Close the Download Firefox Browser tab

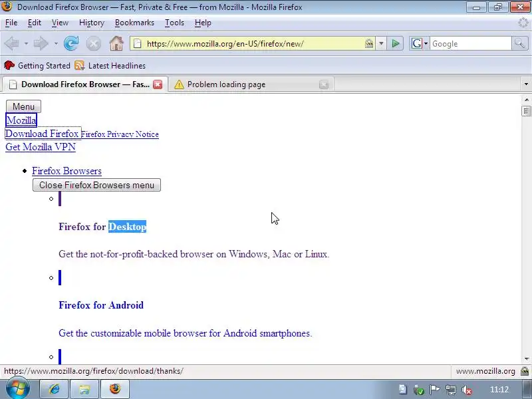158,84
